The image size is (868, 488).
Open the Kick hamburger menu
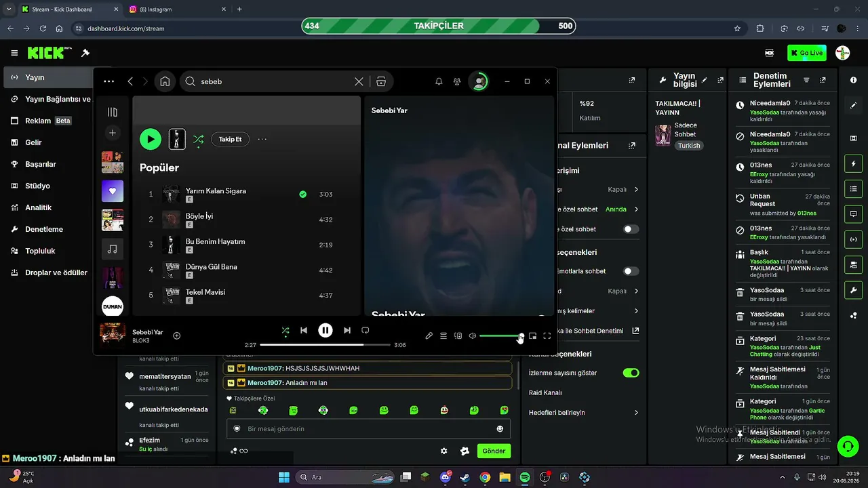pos(14,53)
